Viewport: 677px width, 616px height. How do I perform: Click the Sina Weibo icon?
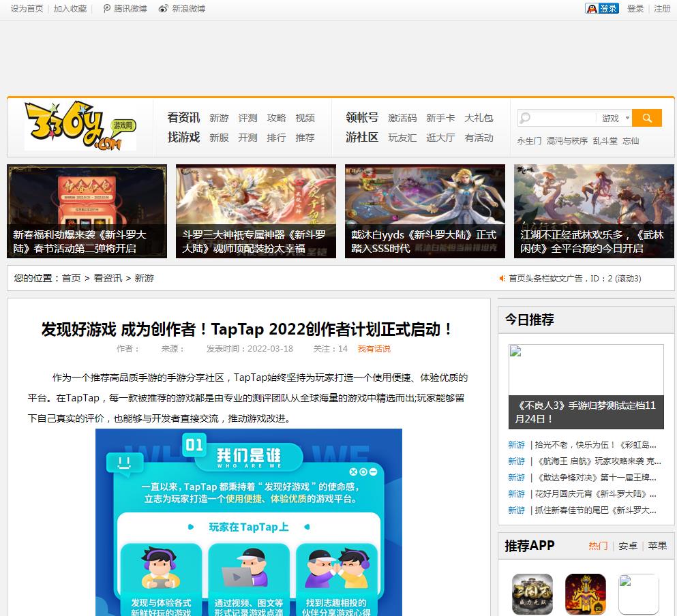tap(163, 9)
